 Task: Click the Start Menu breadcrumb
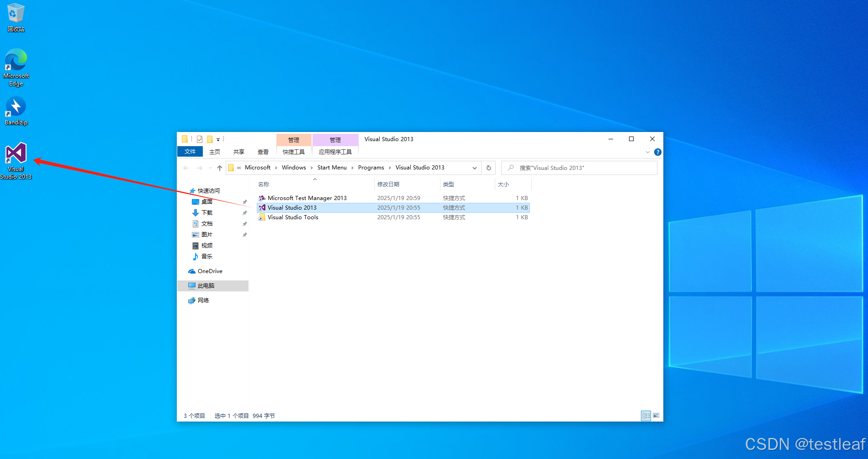click(x=332, y=168)
